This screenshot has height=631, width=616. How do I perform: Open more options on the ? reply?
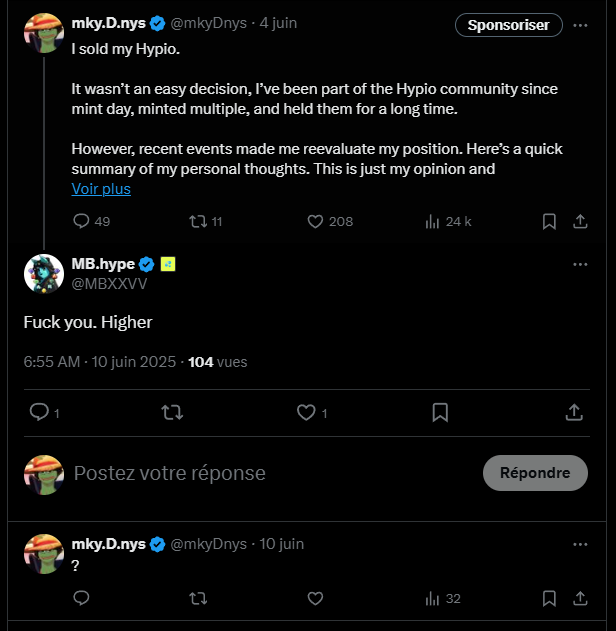tap(580, 544)
